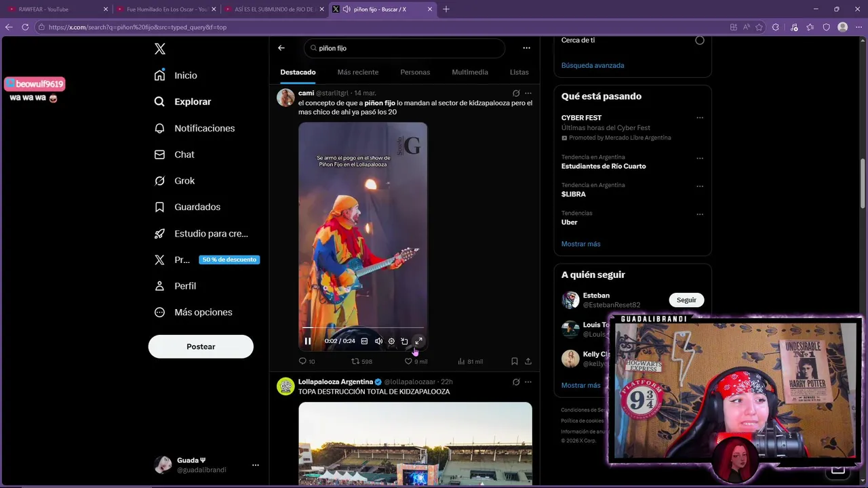
Task: Open Búsqueda avanzada link
Action: (x=593, y=66)
